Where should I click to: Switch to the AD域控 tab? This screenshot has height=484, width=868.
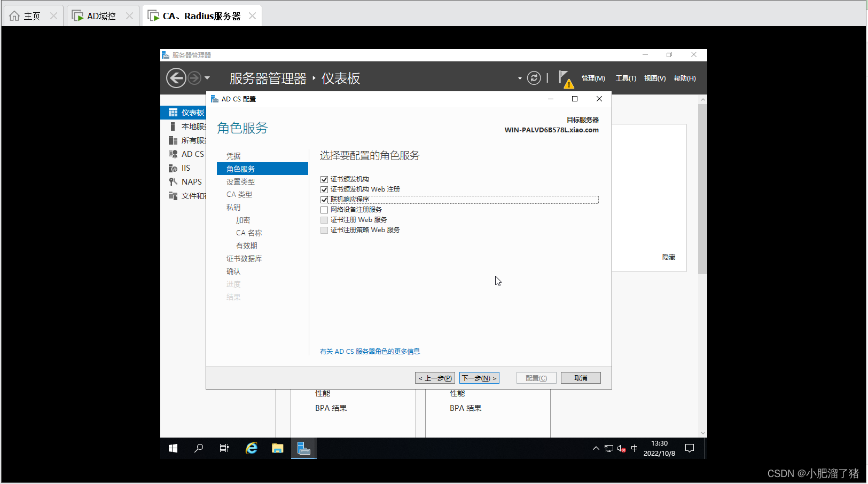[x=103, y=16]
